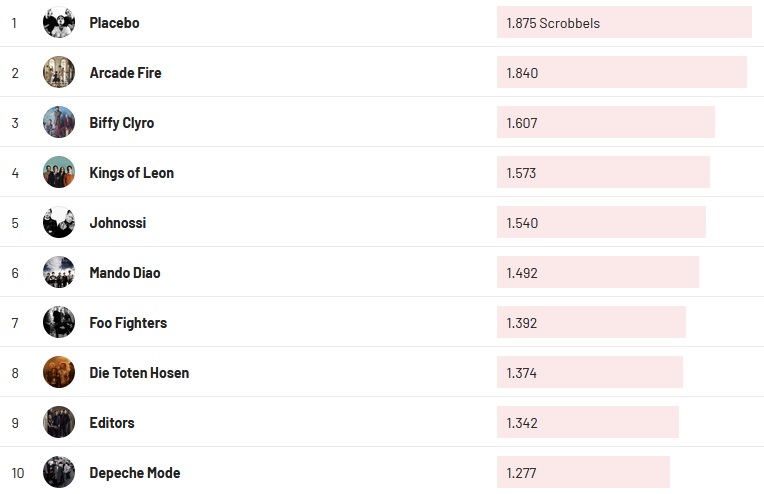Image resolution: width=764 pixels, height=494 pixels.
Task: Click the Johnossi artist avatar
Action: coord(59,222)
